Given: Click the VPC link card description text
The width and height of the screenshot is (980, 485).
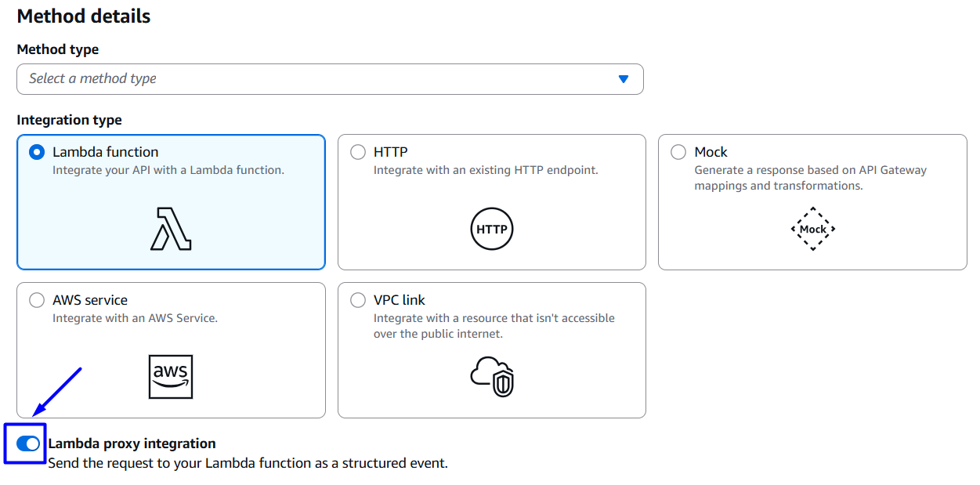Looking at the screenshot, I should [494, 326].
